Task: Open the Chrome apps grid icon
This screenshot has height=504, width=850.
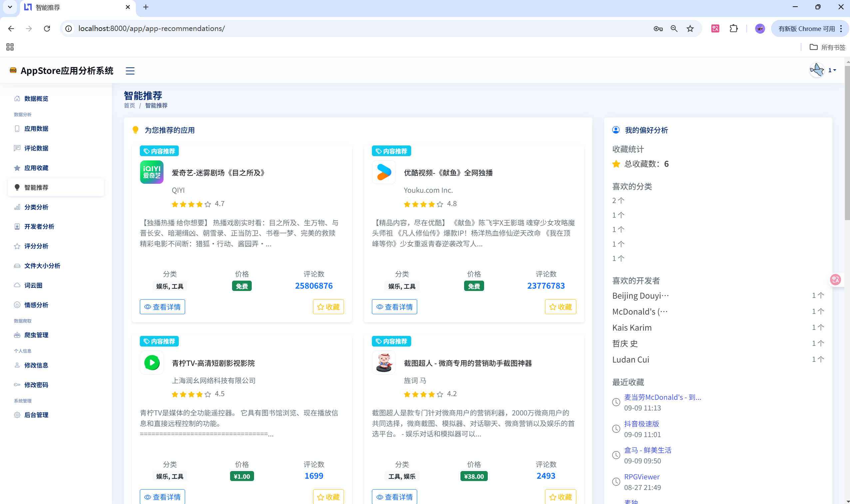Action: coord(10,47)
